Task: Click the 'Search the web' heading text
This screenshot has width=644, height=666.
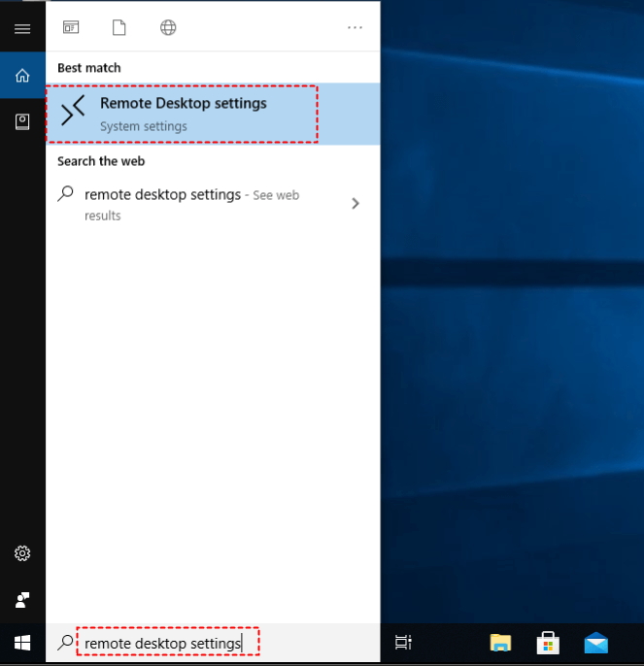Action: tap(101, 161)
